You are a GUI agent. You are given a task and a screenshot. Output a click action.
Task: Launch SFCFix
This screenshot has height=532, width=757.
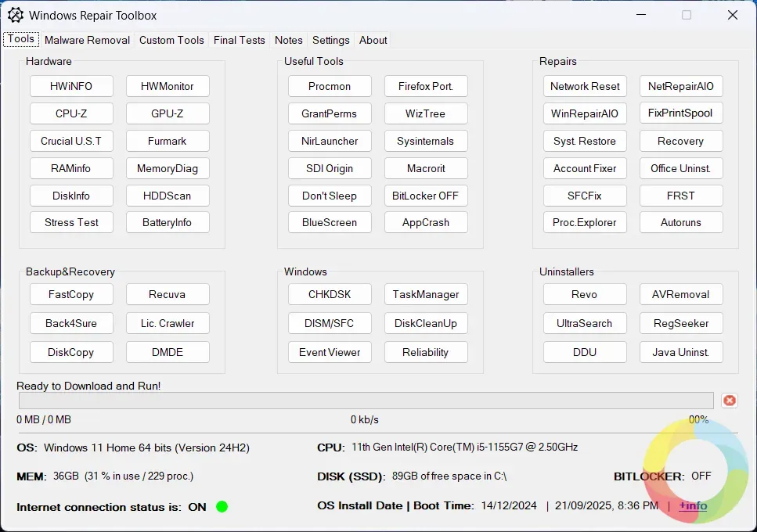(x=585, y=196)
